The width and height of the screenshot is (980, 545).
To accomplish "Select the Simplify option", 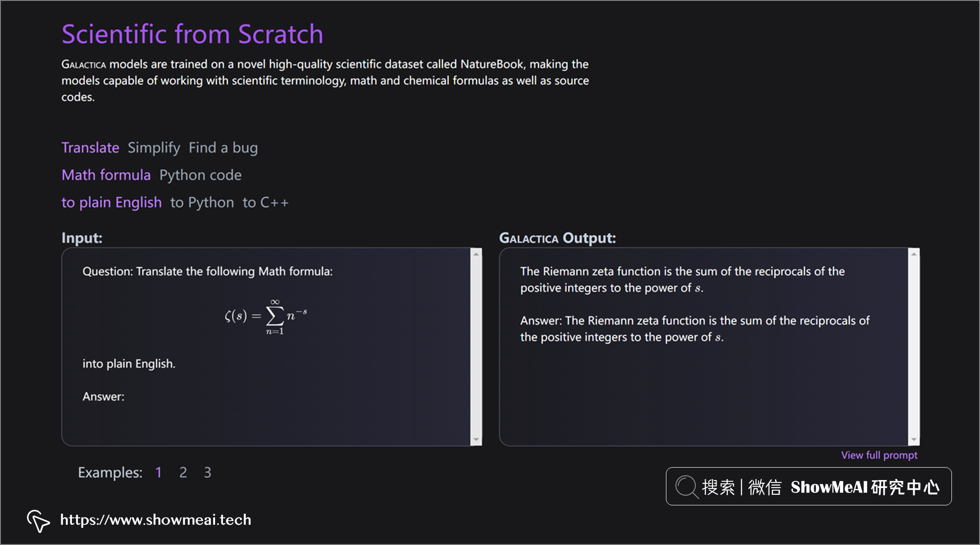I will point(154,148).
